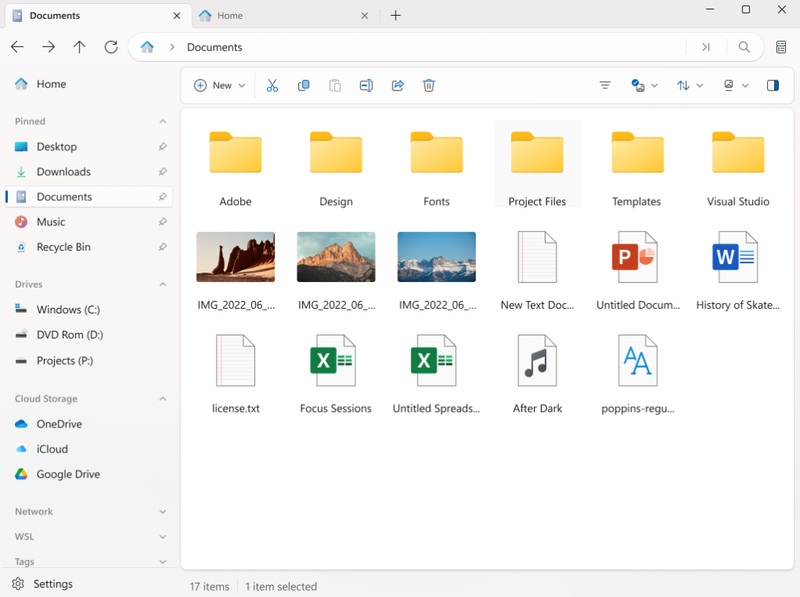The height and width of the screenshot is (597, 800).
Task: Refresh the current folder view
Action: 111,47
